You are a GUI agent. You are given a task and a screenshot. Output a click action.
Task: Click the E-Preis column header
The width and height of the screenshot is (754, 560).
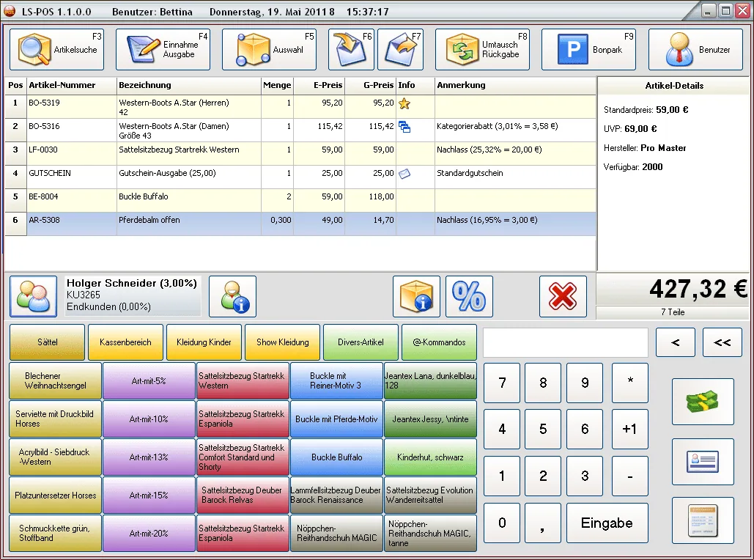pos(319,85)
